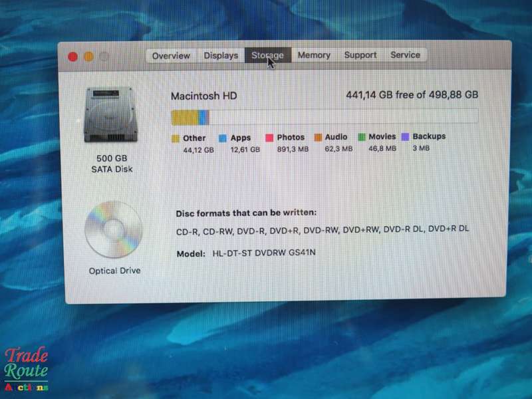Viewport: 532px width, 399px height.
Task: Click the 'Other' legend label
Action: pyautogui.click(x=194, y=138)
